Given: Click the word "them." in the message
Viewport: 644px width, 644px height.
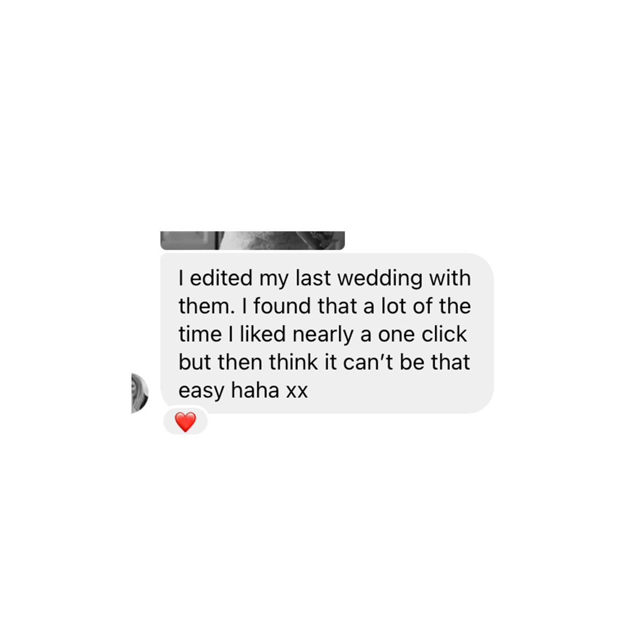Looking at the screenshot, I should point(207,306).
